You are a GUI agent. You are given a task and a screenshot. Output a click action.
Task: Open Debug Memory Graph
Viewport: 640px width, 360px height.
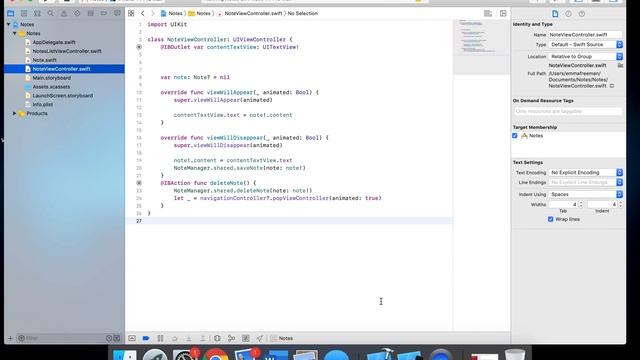point(231,338)
